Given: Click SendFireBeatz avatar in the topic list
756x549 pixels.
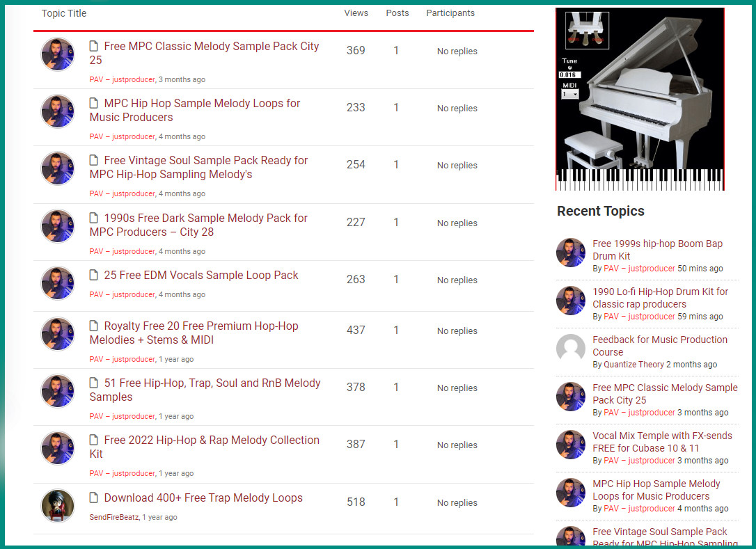Looking at the screenshot, I should pyautogui.click(x=58, y=506).
